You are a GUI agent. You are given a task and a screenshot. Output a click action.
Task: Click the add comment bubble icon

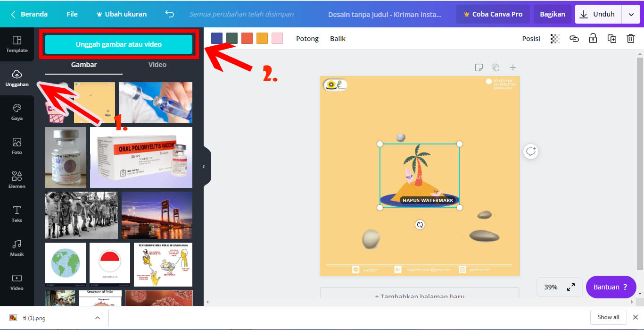(531, 152)
